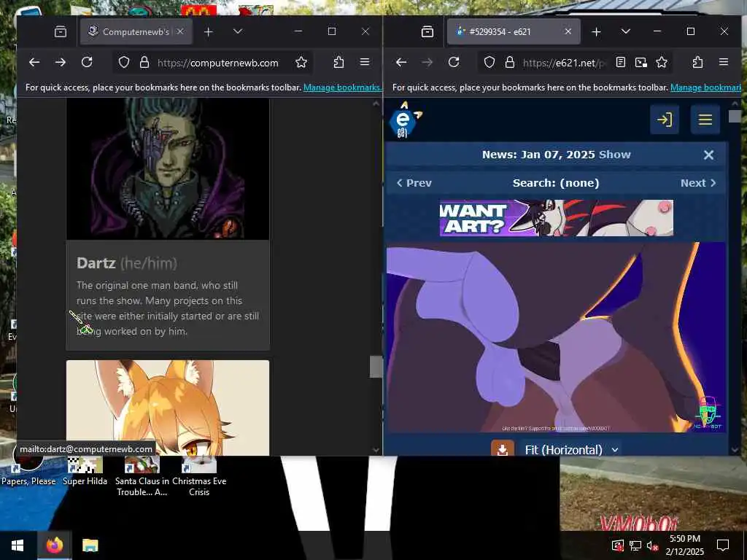The width and height of the screenshot is (747, 560).
Task: Click the muted volume tray icon
Action: (653, 545)
